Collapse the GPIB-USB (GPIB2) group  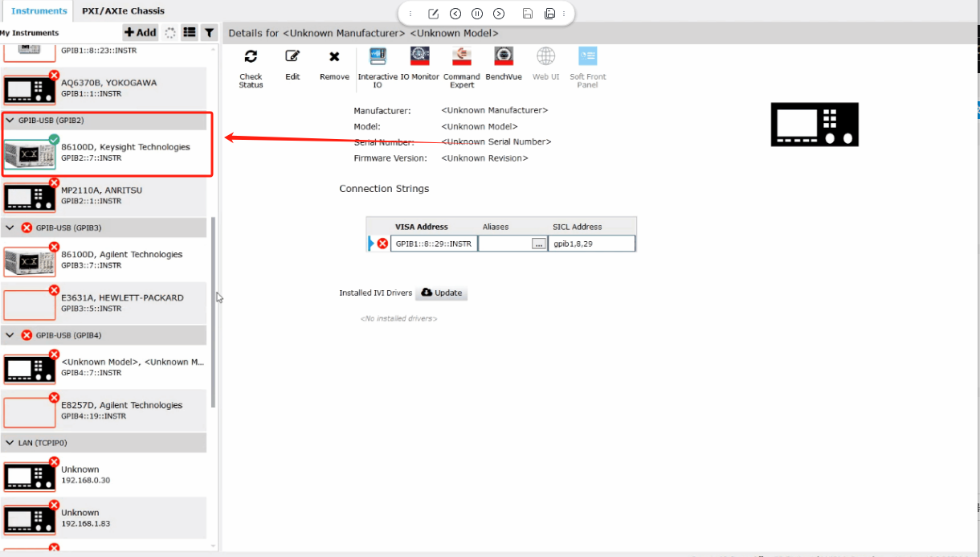pyautogui.click(x=10, y=121)
